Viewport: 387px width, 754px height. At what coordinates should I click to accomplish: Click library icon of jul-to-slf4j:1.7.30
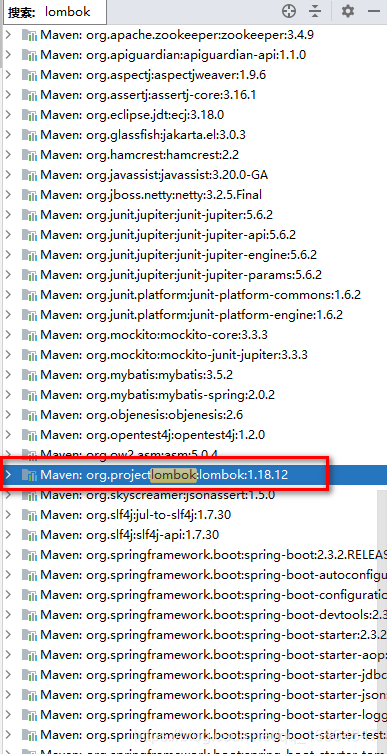pos(29,515)
